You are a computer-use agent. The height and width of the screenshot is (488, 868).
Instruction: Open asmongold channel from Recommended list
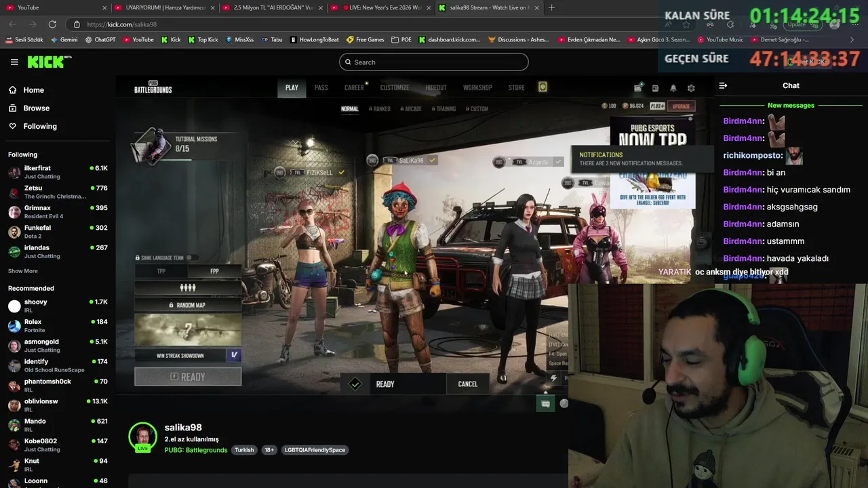tap(58, 346)
